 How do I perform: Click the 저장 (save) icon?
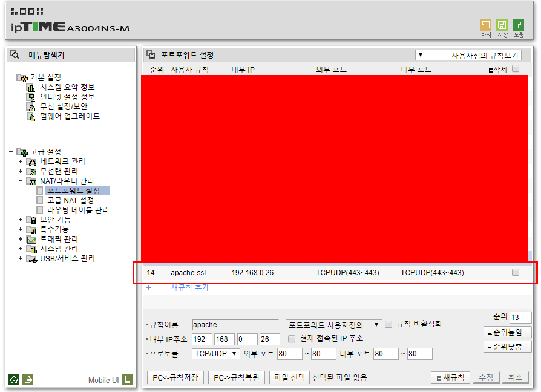pyautogui.click(x=502, y=25)
